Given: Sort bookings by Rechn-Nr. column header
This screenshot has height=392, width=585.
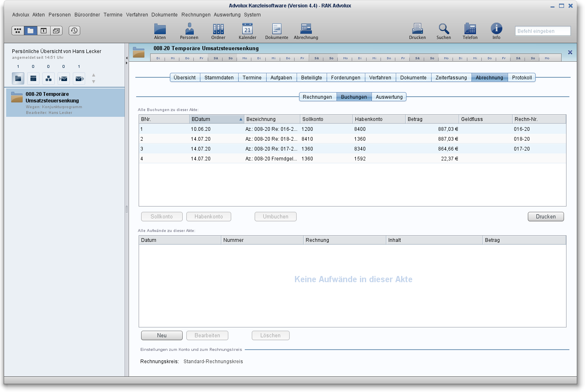Looking at the screenshot, I should [x=539, y=119].
